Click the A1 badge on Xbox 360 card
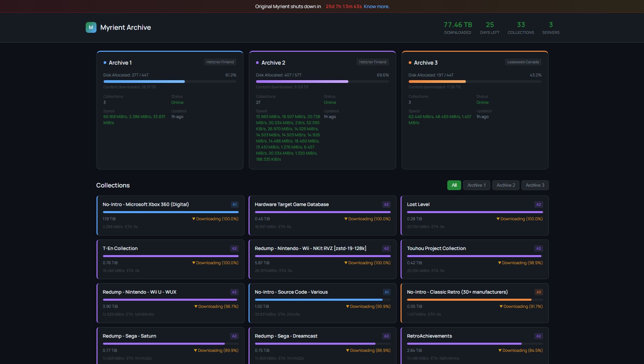 point(234,205)
